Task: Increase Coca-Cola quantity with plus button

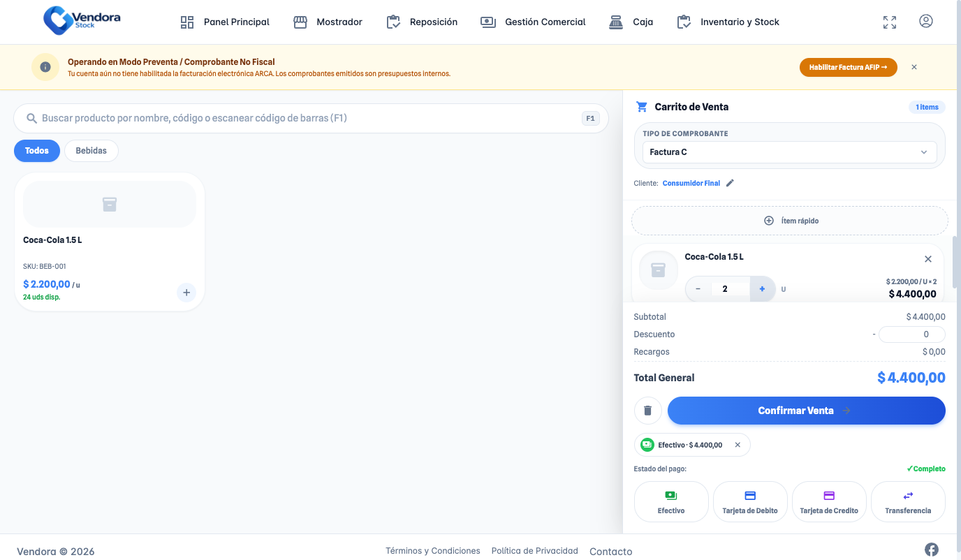Action: click(x=762, y=288)
